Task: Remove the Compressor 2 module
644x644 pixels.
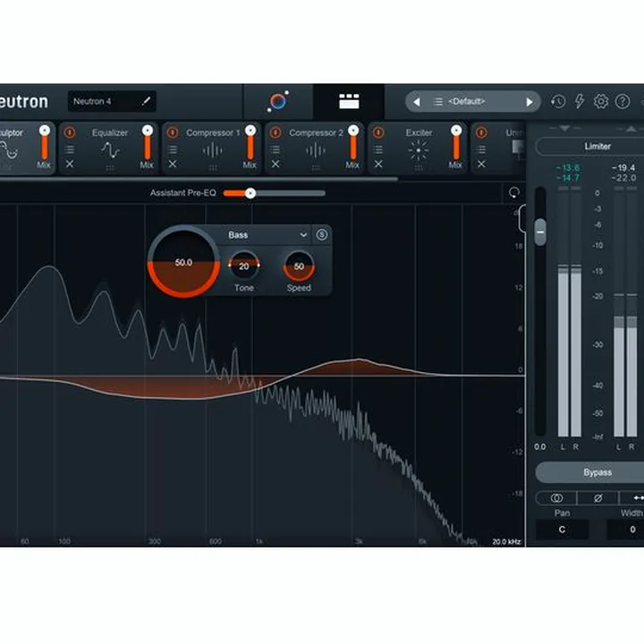Action: (x=275, y=164)
